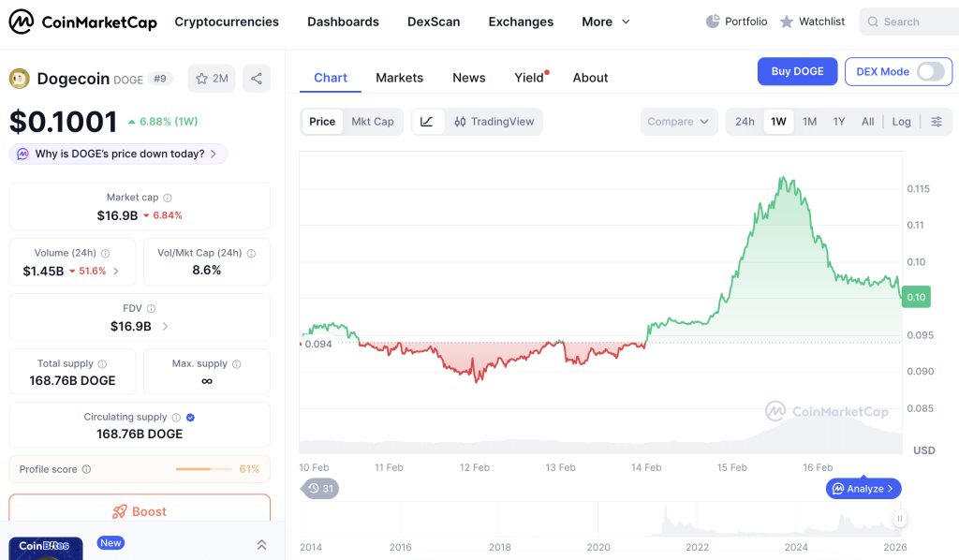Image resolution: width=959 pixels, height=560 pixels.
Task: Click the Dogecoin coin logo
Action: [20, 79]
